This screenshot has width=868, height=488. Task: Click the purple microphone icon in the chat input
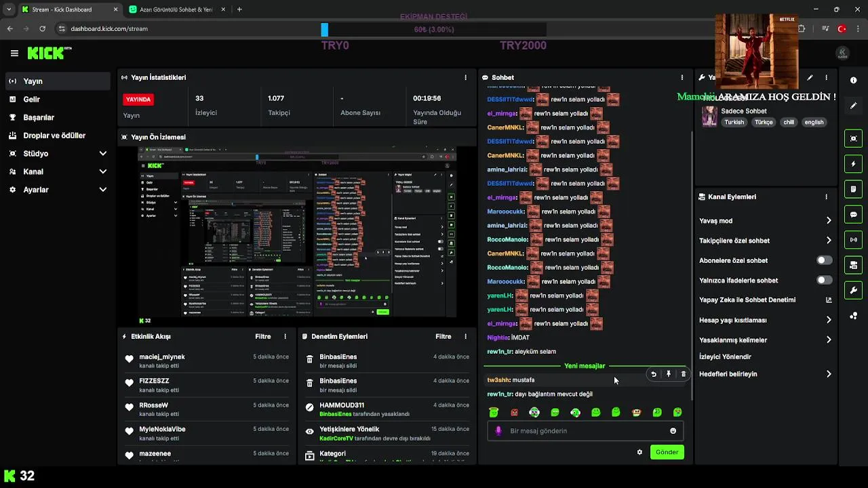tap(498, 430)
